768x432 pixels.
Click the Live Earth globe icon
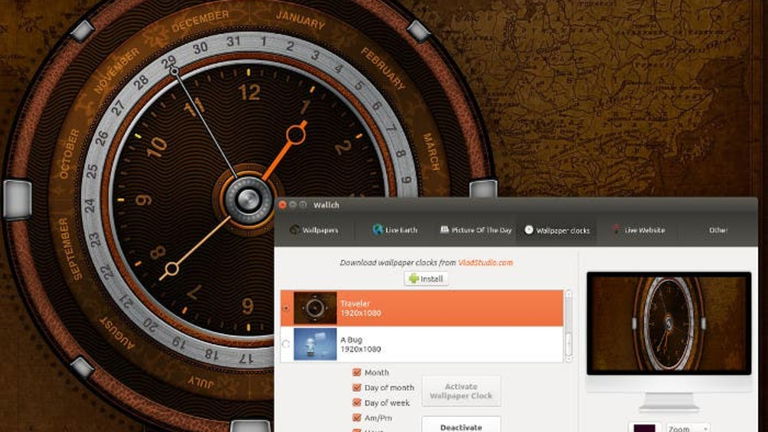point(378,230)
